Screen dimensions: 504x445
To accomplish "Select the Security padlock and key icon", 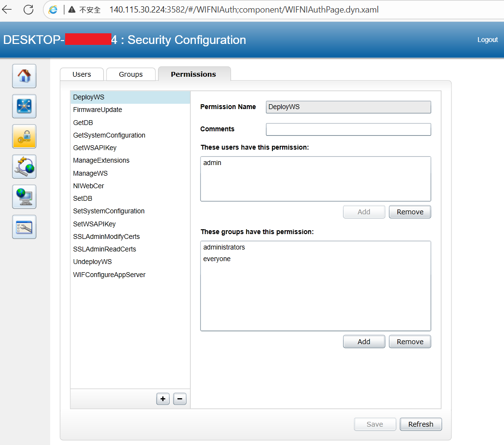I will coord(24,137).
